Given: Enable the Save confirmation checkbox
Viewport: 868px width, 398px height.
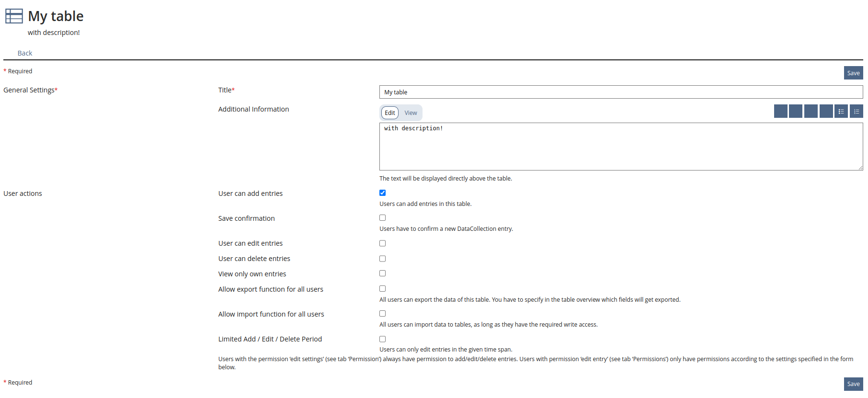Looking at the screenshot, I should point(382,218).
